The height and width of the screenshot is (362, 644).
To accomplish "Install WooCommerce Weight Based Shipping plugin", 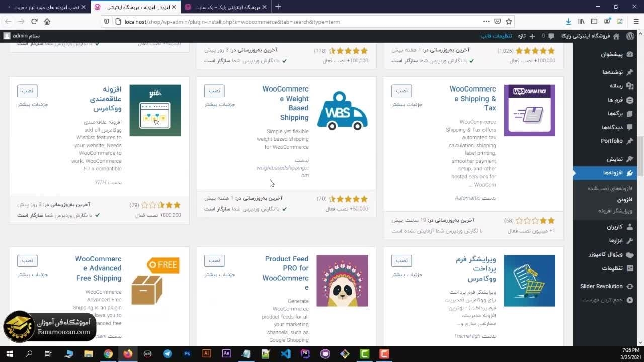I will (x=214, y=91).
